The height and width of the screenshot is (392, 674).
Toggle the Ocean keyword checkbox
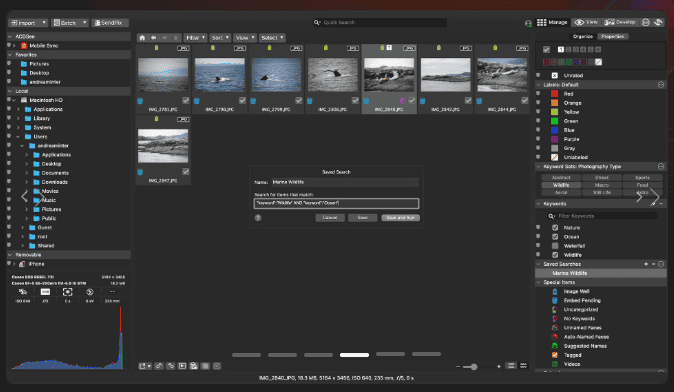click(x=555, y=237)
